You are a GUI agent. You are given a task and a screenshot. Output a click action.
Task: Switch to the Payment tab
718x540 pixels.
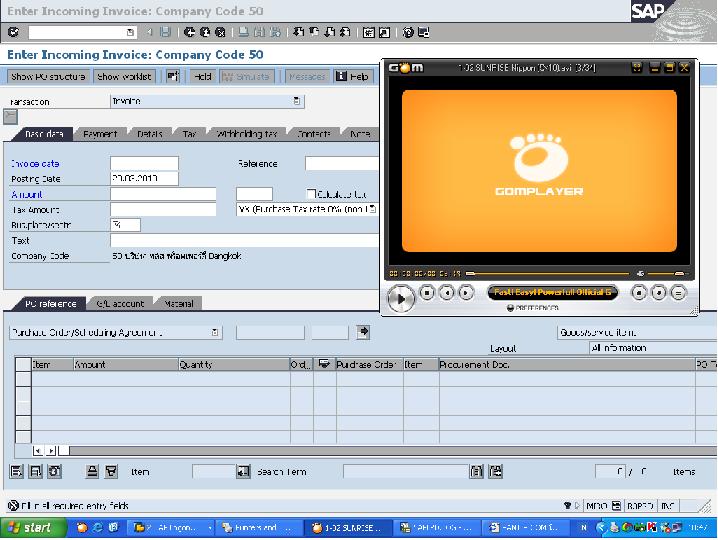(x=100, y=134)
